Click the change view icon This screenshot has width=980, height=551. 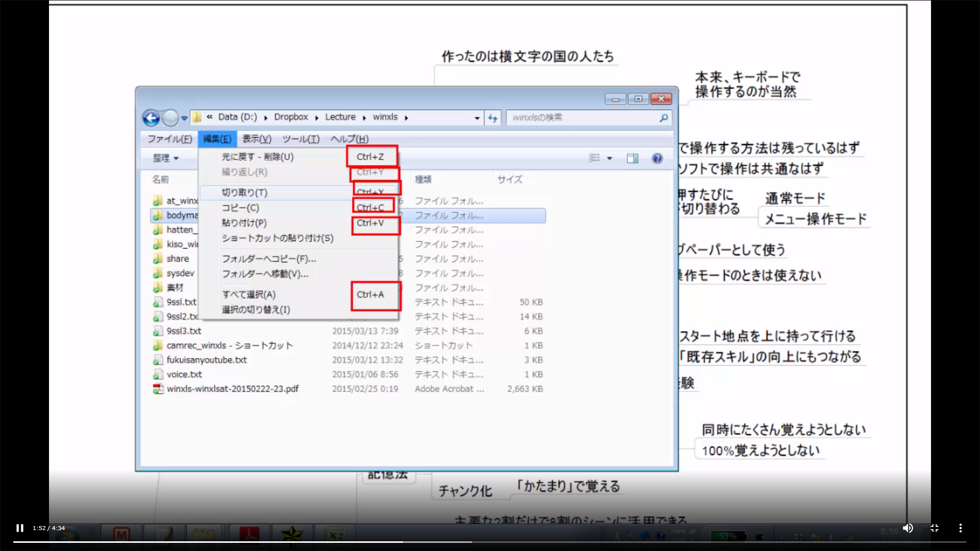pos(595,158)
